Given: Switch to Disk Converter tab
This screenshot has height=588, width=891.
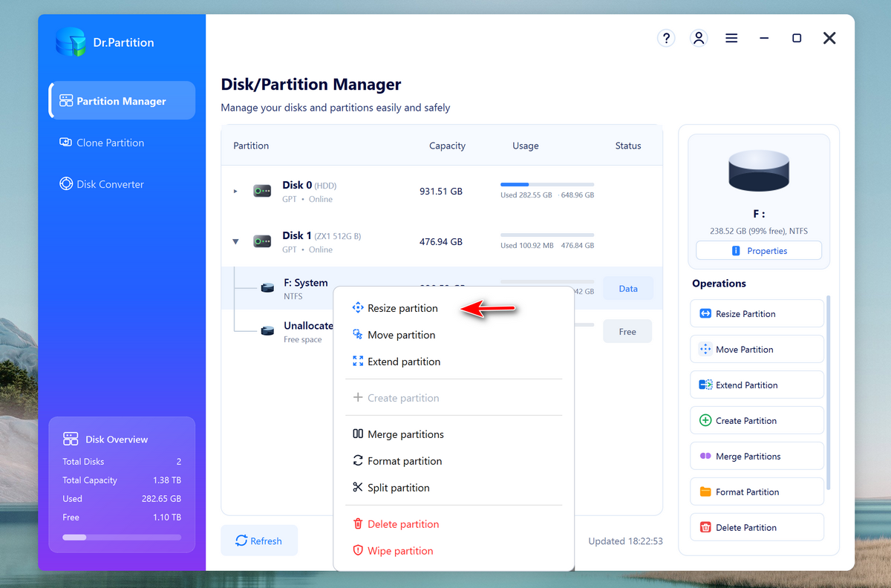Looking at the screenshot, I should tap(122, 184).
